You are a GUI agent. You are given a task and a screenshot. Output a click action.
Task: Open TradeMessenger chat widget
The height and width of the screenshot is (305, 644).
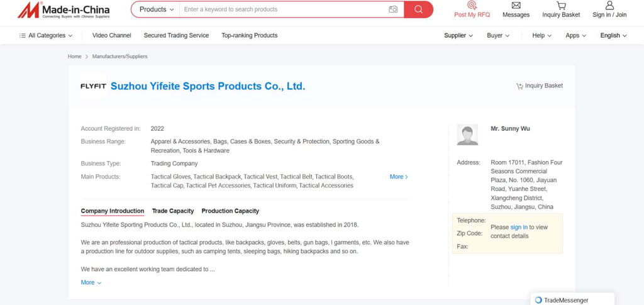(x=572, y=300)
